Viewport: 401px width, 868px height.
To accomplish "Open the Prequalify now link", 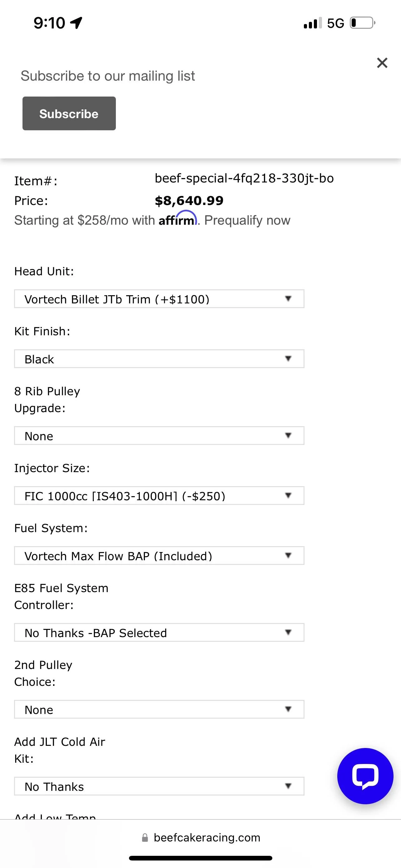I will 247,220.
